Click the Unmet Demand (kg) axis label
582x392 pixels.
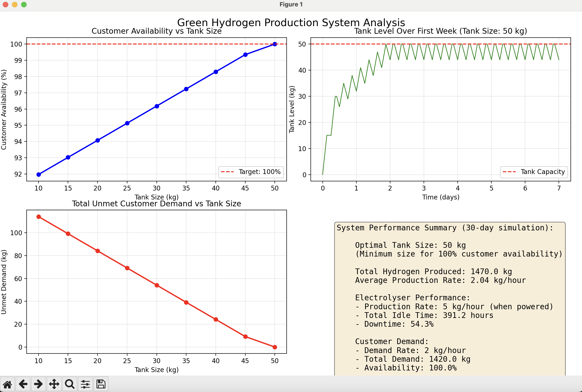[x=4, y=282]
